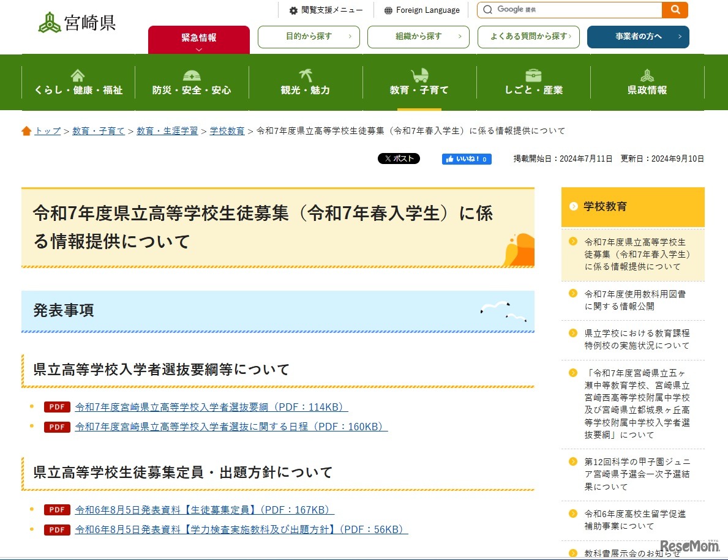This screenshot has height=560, width=728.
Task: Click the helmet icon above 防災・安全・安心
Action: point(191,75)
